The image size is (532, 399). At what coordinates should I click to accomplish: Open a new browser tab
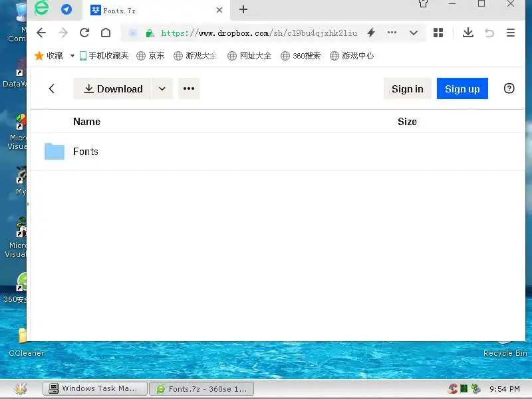point(243,9)
